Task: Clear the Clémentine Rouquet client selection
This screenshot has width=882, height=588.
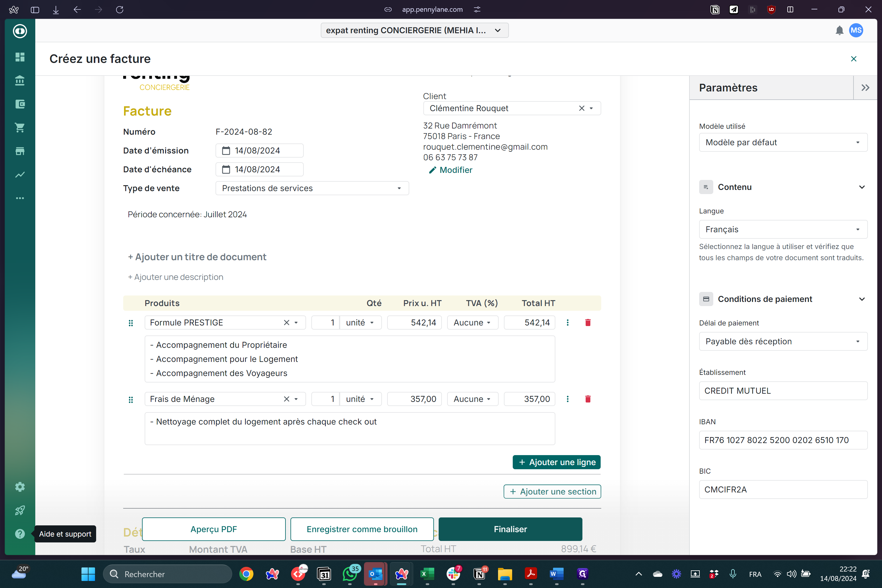Action: coord(582,108)
